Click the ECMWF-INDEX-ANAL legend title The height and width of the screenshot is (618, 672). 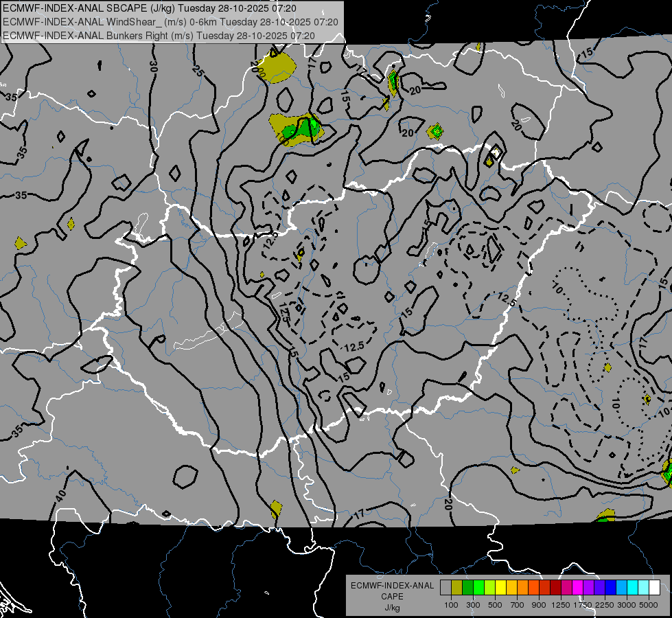point(392,586)
